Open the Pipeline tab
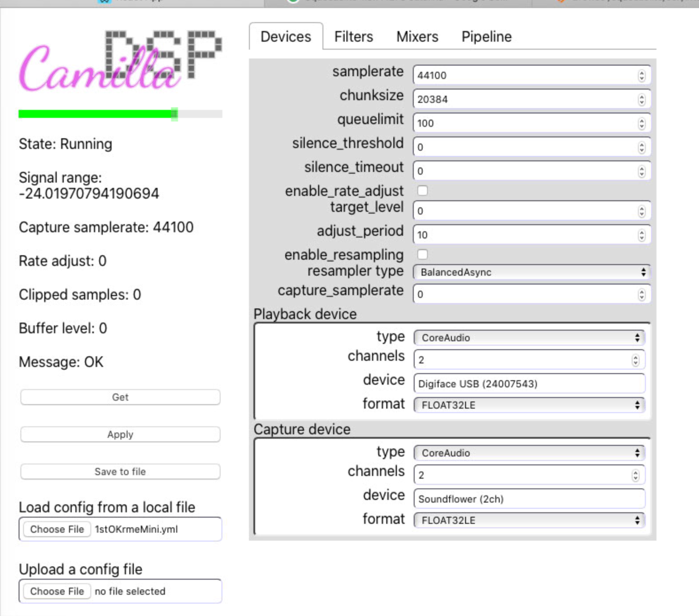 486,36
